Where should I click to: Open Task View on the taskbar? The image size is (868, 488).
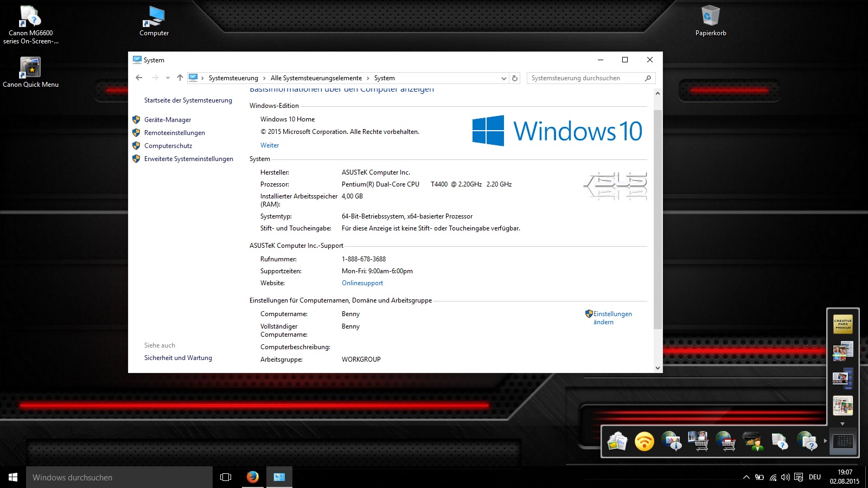[x=226, y=477]
